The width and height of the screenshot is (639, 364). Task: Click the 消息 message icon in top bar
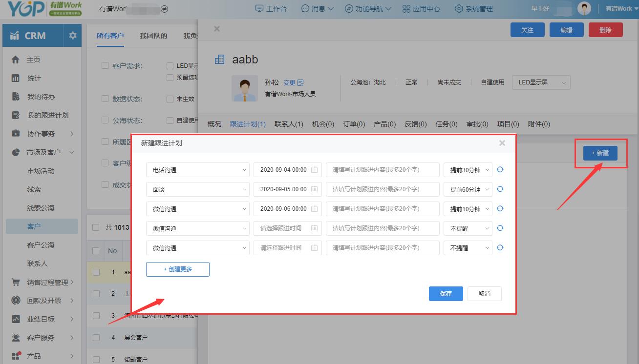point(304,8)
